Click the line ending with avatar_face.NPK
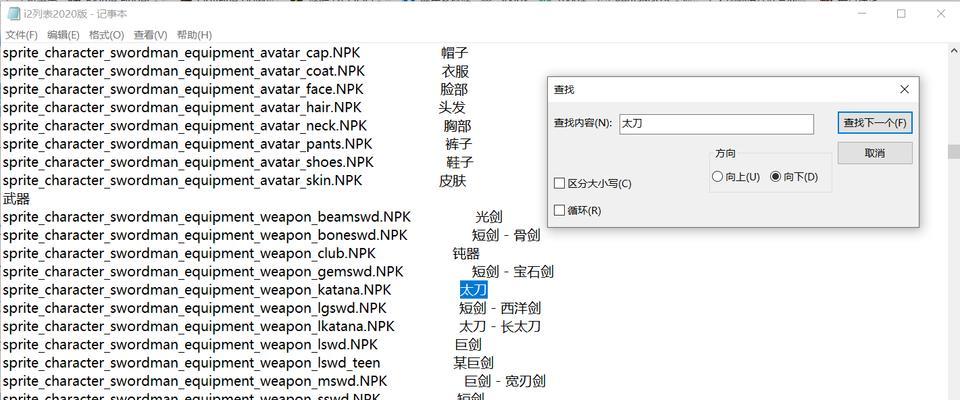This screenshot has width=960, height=400. [x=183, y=89]
